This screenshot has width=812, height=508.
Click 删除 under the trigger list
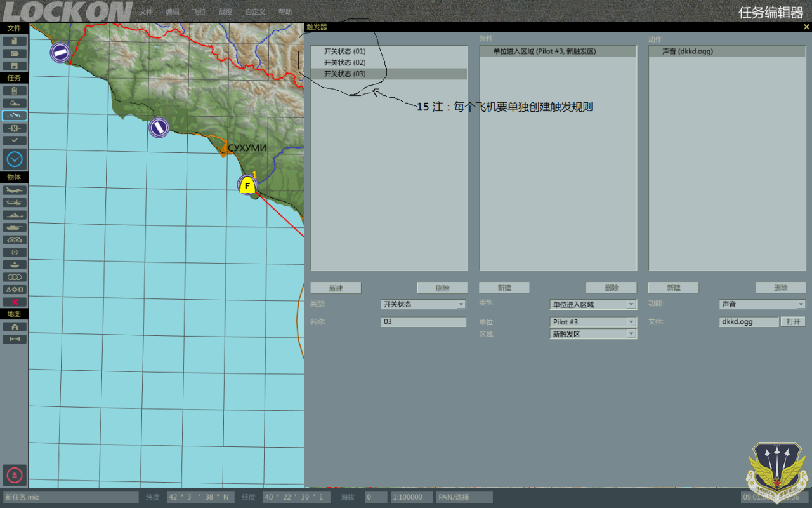[x=442, y=288]
